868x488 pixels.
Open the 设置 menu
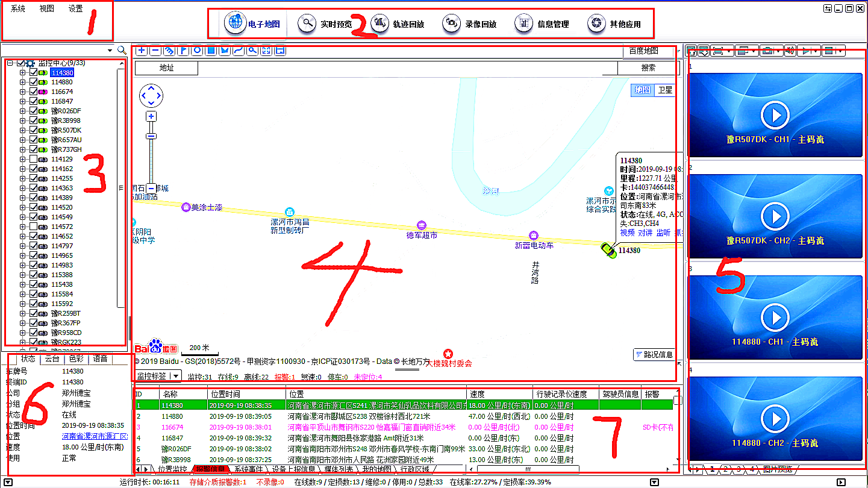[x=75, y=9]
